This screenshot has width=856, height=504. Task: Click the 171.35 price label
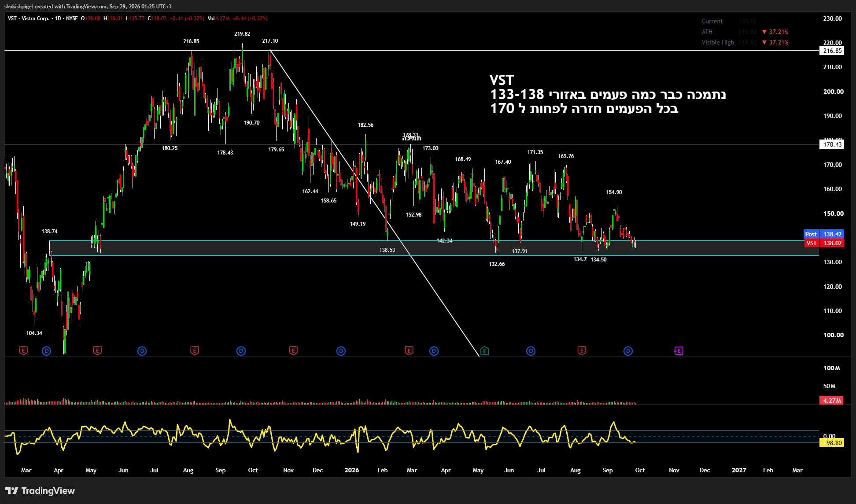535,152
